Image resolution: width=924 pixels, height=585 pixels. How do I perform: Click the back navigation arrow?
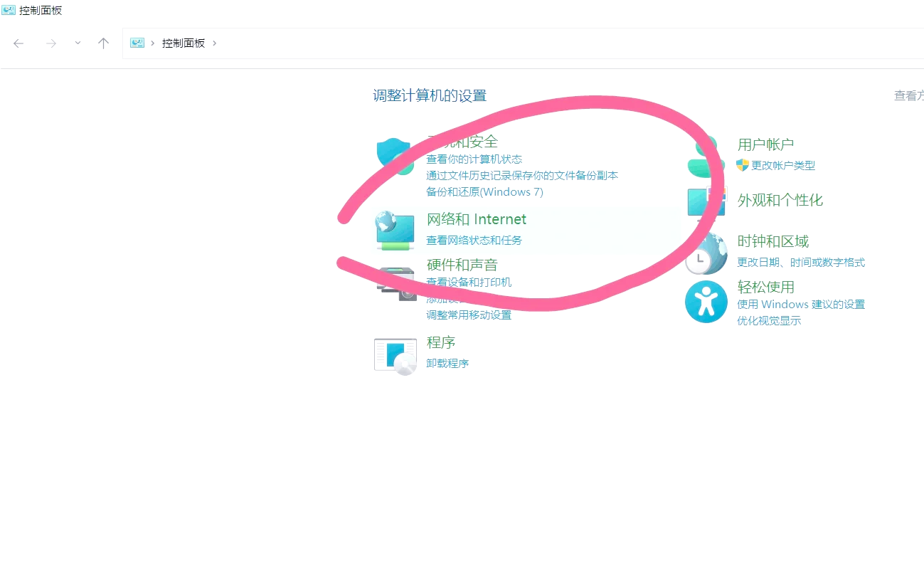[x=18, y=43]
